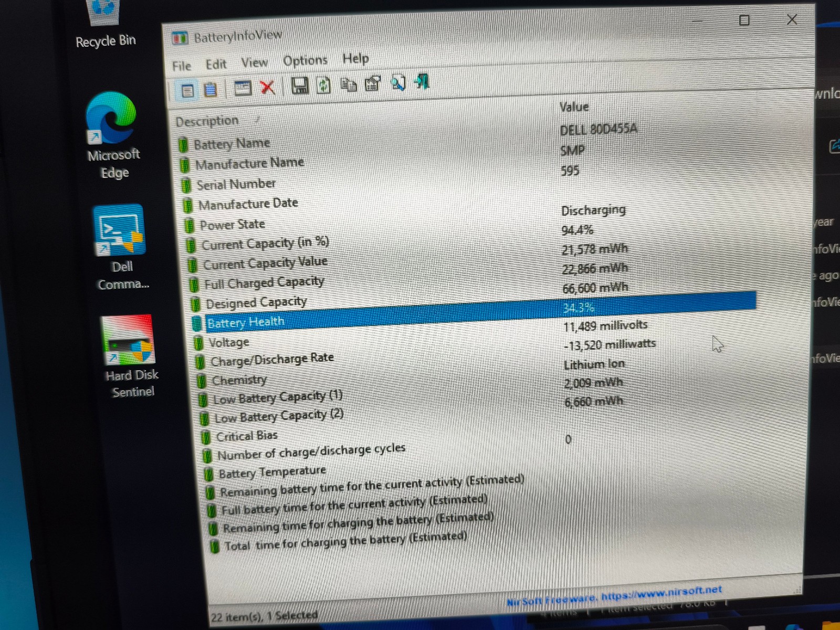Click the '22,866 mWh' full charged value
This screenshot has width=840, height=630.
click(x=595, y=269)
